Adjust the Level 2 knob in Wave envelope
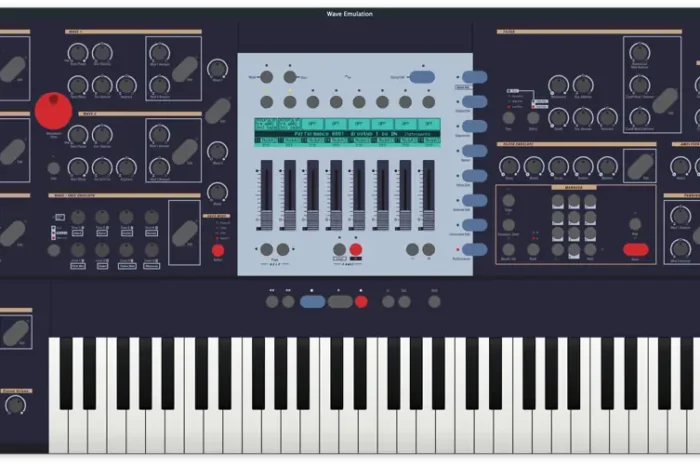This screenshot has width=700, height=465. [102, 250]
